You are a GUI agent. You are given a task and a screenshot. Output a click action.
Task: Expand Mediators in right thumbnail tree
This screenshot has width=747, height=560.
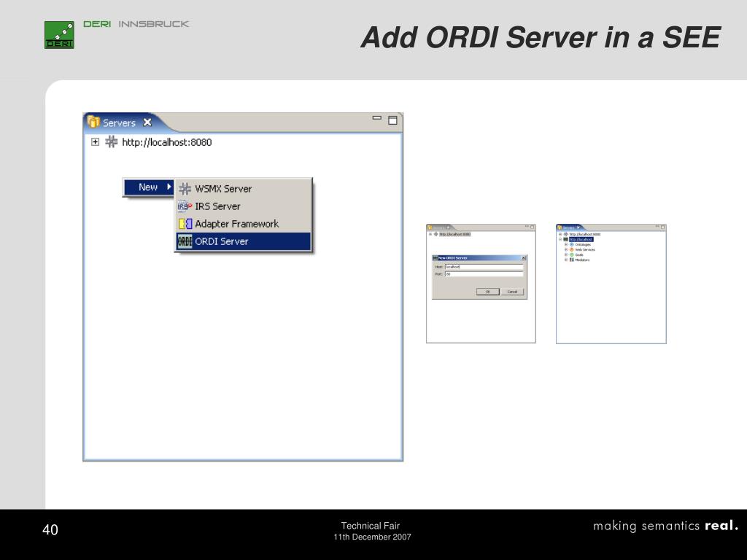566,260
